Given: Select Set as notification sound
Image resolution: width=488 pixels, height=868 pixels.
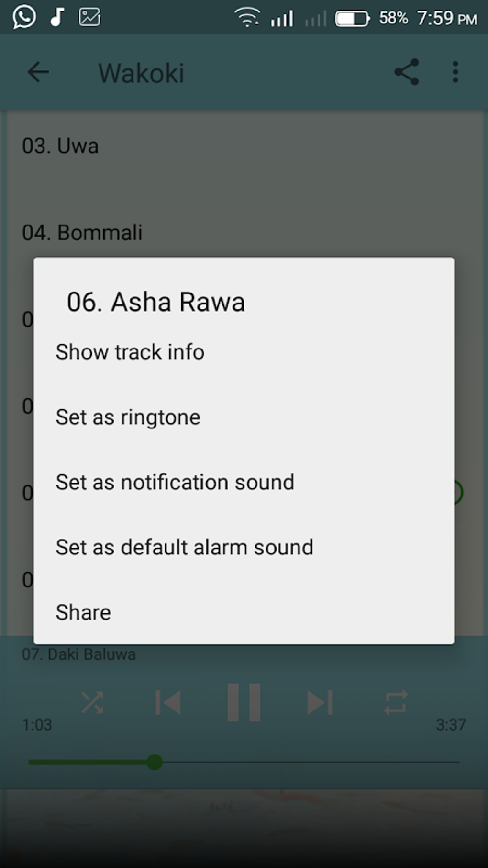Looking at the screenshot, I should coord(175,482).
